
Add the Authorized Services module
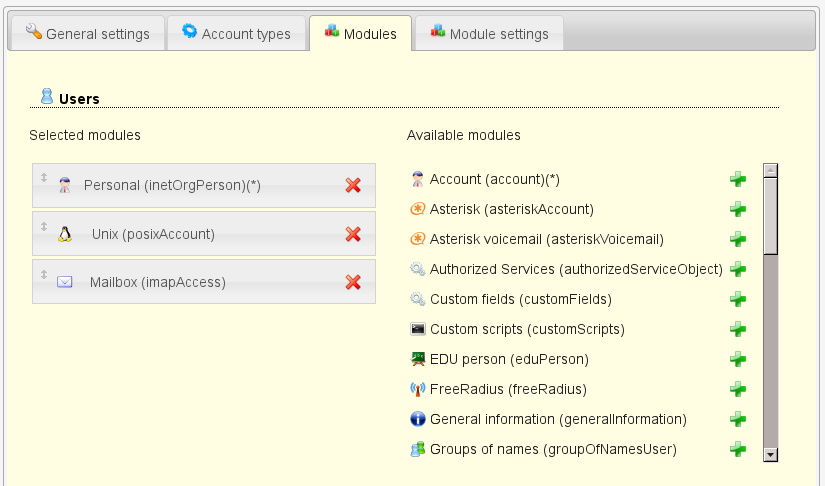pos(738,269)
